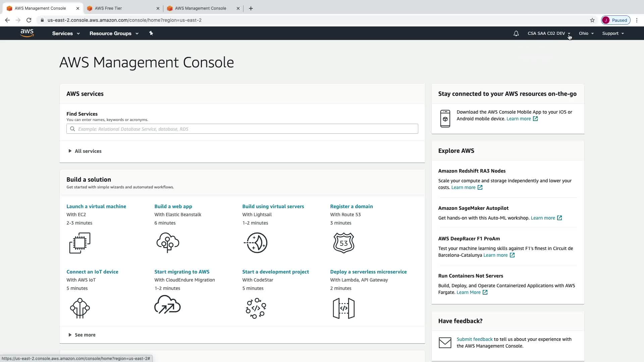Open the Launch a virtual machine link
This screenshot has height=362, width=644.
(96, 206)
